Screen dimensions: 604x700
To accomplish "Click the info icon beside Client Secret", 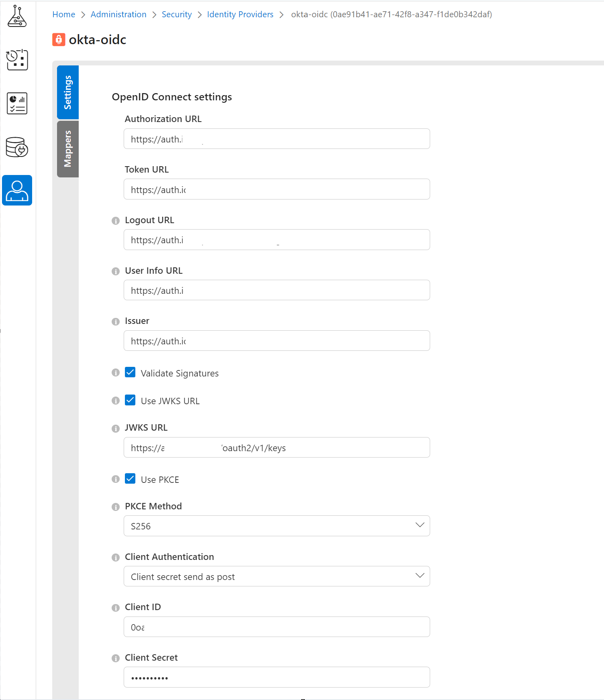I will (116, 658).
